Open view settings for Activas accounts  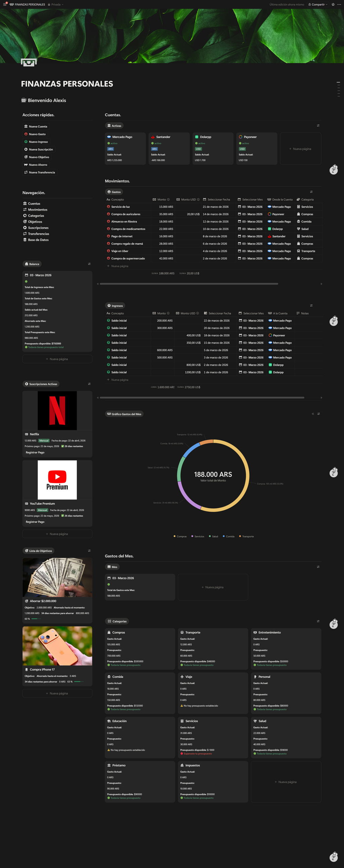[318, 125]
